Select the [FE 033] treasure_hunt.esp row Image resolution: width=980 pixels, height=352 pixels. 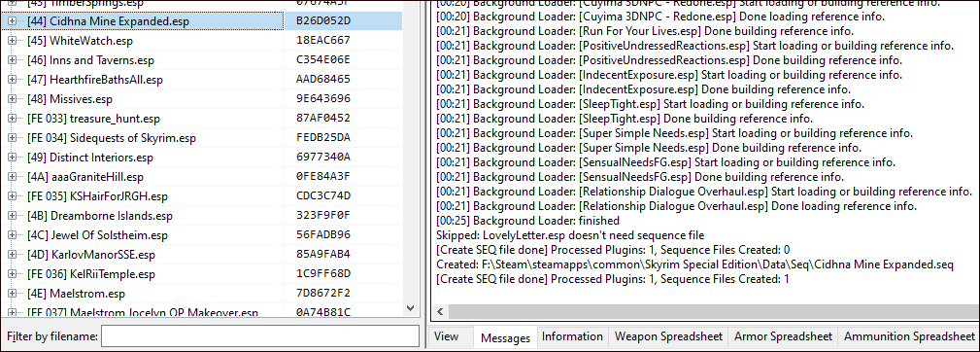pyautogui.click(x=202, y=119)
